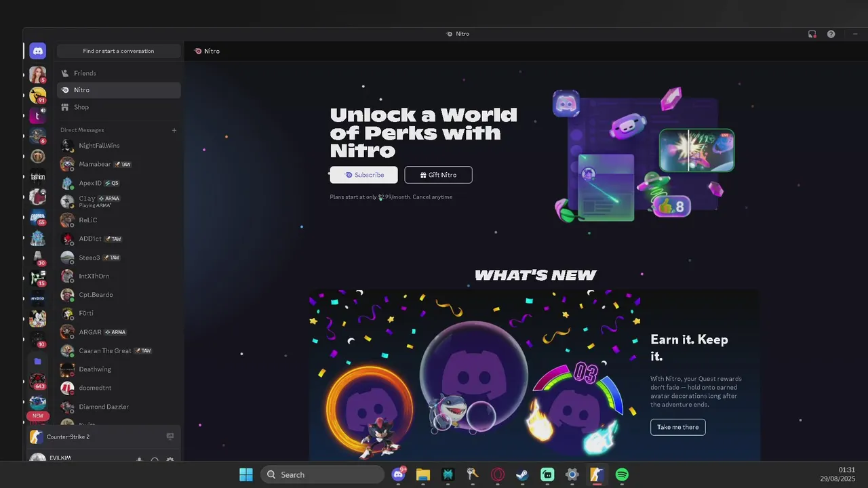The height and width of the screenshot is (488, 868).
Task: Open DM with Steeo3
Action: (x=119, y=258)
